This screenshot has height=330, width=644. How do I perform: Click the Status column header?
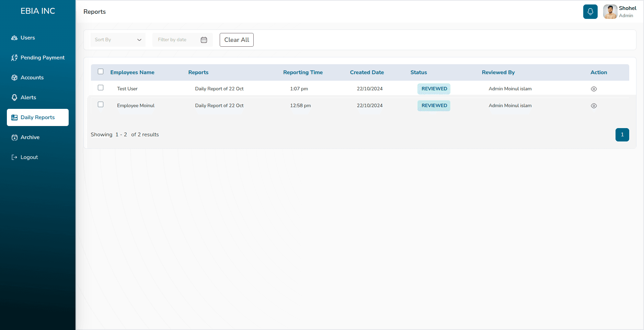(x=419, y=72)
